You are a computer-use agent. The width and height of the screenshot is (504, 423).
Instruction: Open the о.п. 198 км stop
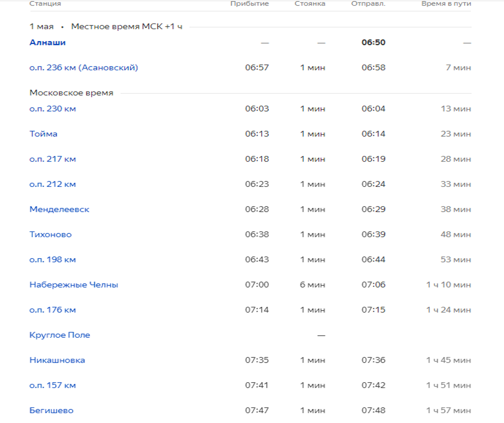pos(53,260)
